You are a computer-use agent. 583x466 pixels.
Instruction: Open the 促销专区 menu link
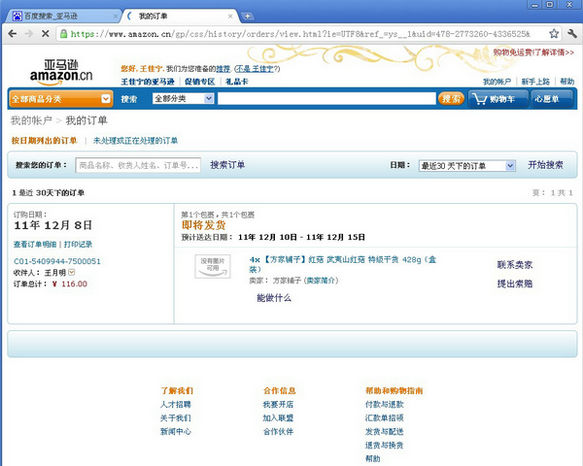200,81
